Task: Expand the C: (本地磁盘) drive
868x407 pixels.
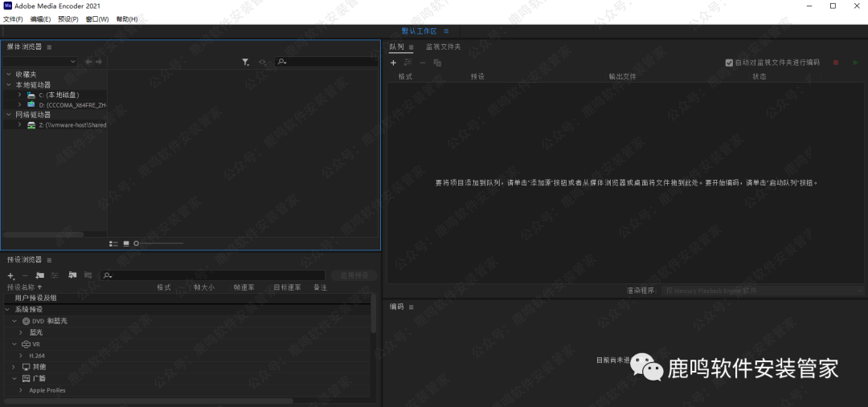Action: [19, 95]
